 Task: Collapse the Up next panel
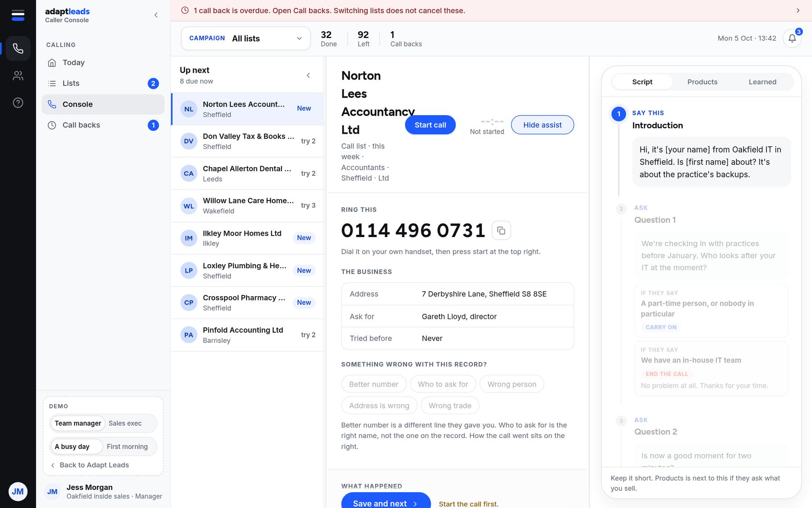[308, 75]
